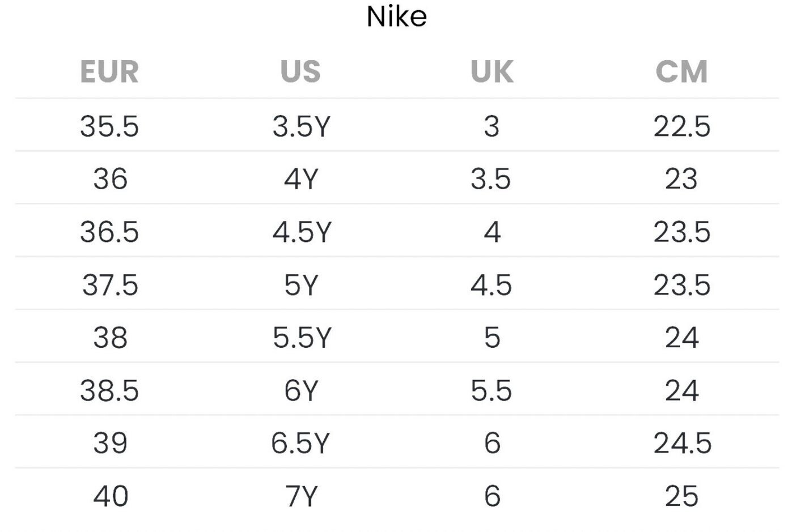Select EUR size 36.5 cell
Screen dimensions: 788x532
(x=109, y=232)
